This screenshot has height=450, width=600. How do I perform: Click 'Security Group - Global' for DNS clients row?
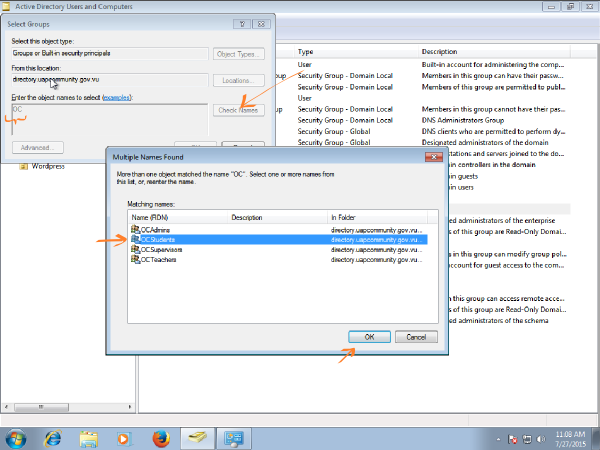(334, 131)
